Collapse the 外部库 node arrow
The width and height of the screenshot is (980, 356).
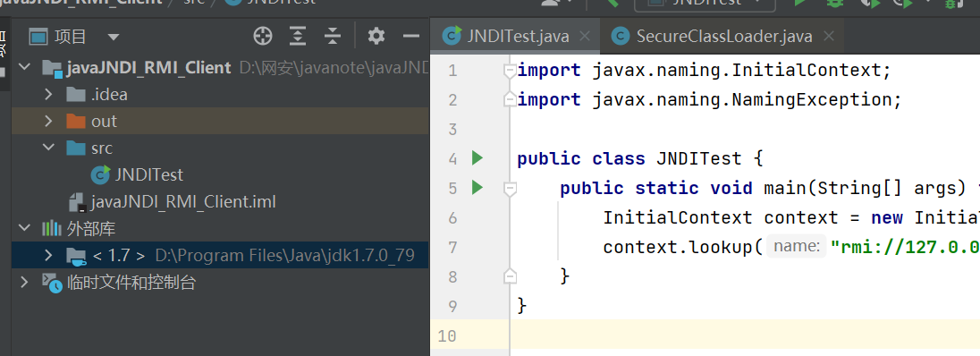coord(24,228)
